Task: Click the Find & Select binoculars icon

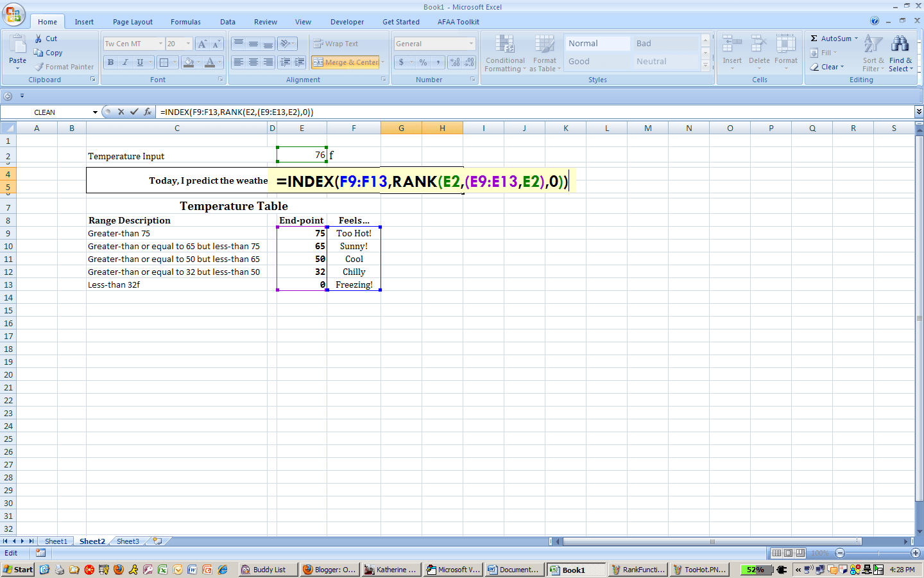Action: (900, 44)
